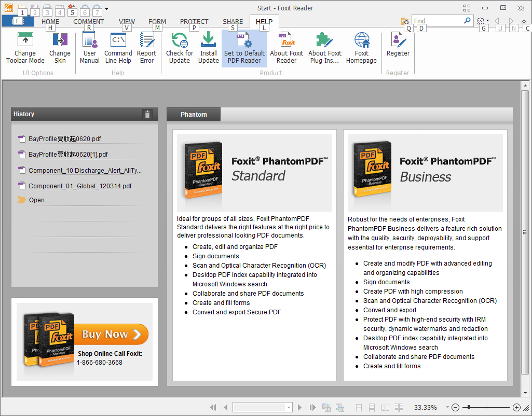Open BayProfile賈收起0620.pdf from History

click(64, 138)
